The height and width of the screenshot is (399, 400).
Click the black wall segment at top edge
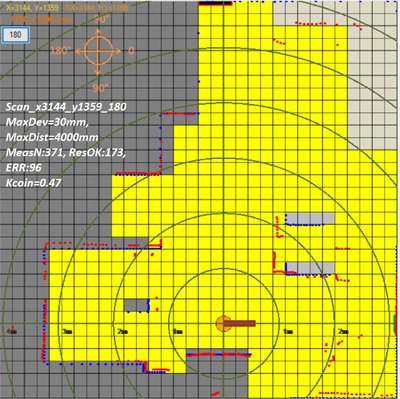(215, 3)
